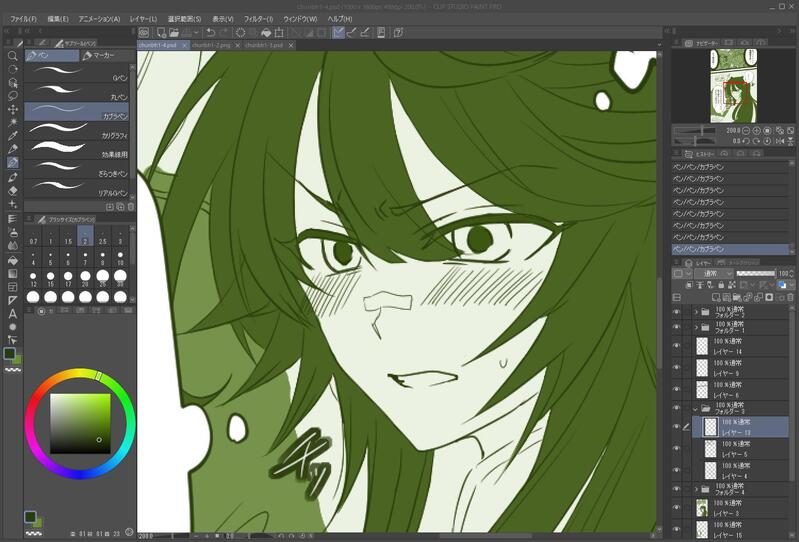
Task: Click the New canvas icon
Action: (161, 33)
